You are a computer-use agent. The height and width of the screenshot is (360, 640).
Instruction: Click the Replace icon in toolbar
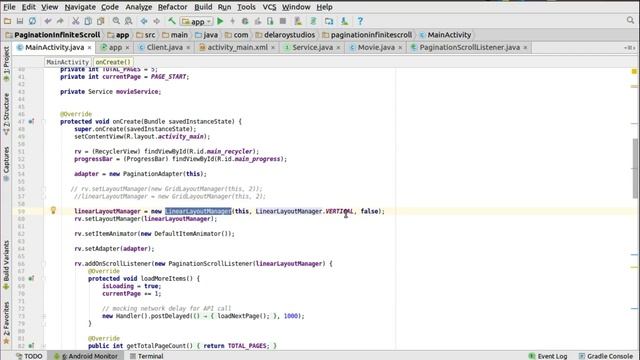(x=128, y=21)
